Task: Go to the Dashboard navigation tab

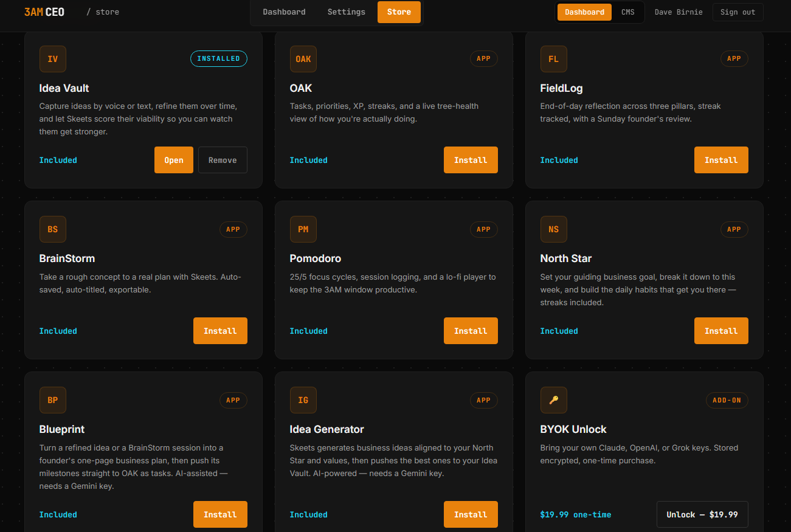Action: pyautogui.click(x=285, y=12)
